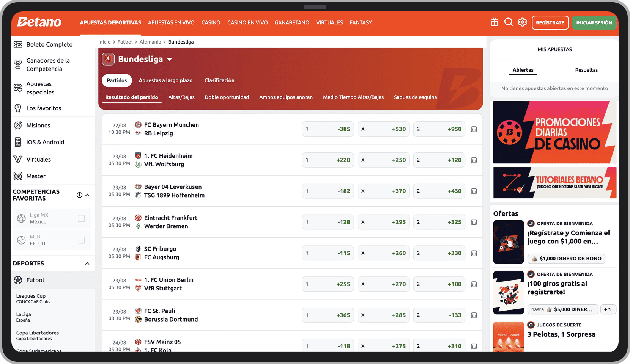630x364 pixels.
Task: Click the Futbol soccer ball icon
Action: [x=18, y=280]
